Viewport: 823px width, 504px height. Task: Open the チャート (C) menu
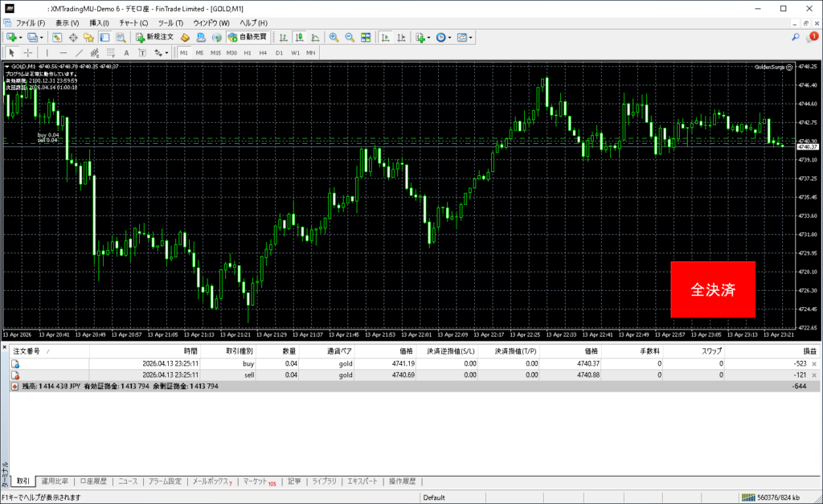click(133, 23)
